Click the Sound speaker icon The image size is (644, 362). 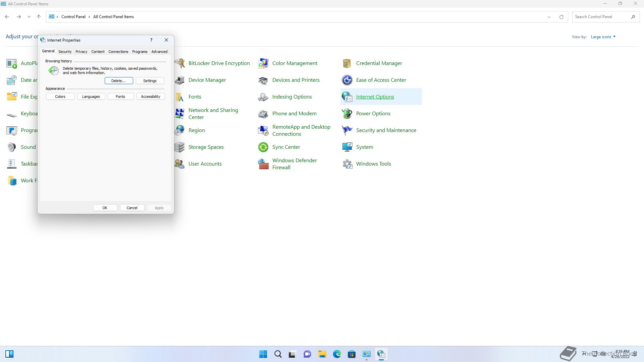[x=12, y=147]
